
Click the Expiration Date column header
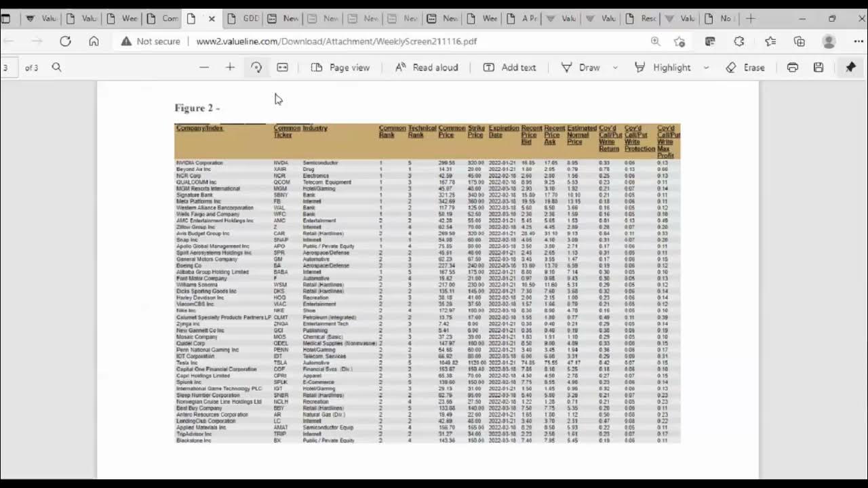[504, 131]
